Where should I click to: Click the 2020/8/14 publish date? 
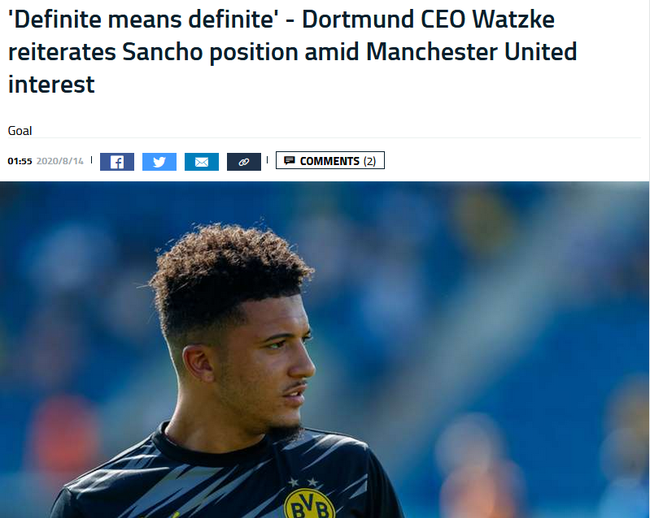coord(60,161)
